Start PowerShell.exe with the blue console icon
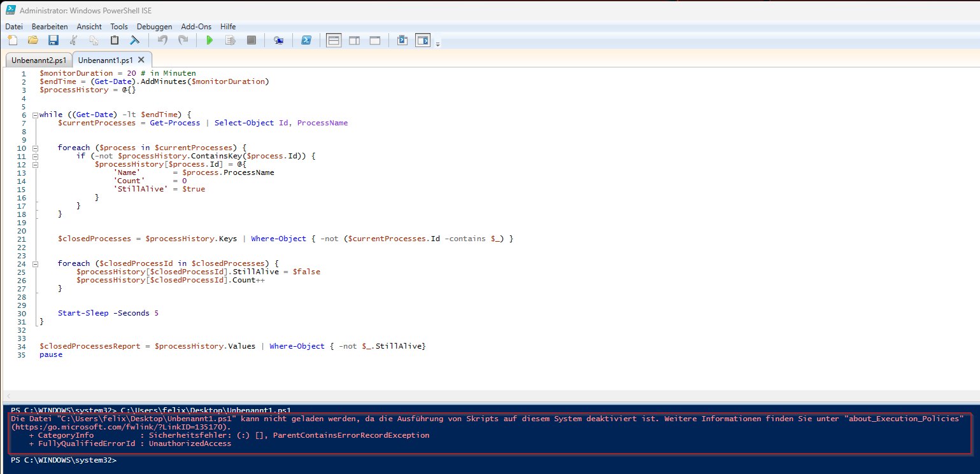 point(306,41)
